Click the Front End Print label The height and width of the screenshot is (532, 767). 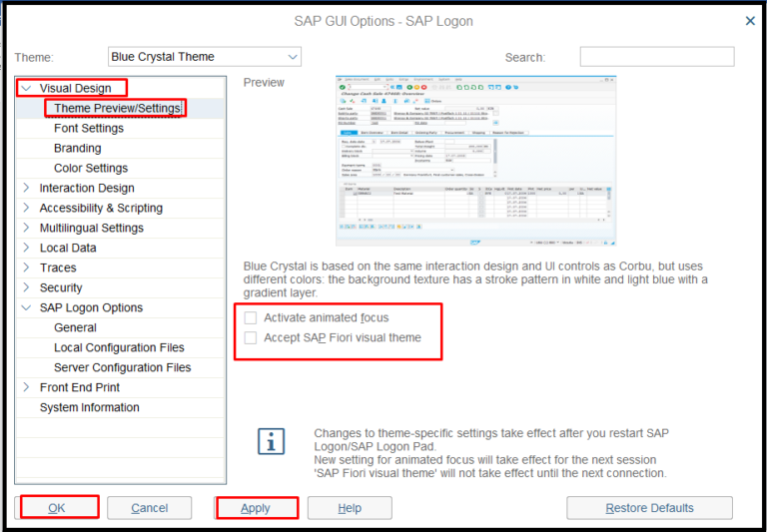(x=80, y=387)
